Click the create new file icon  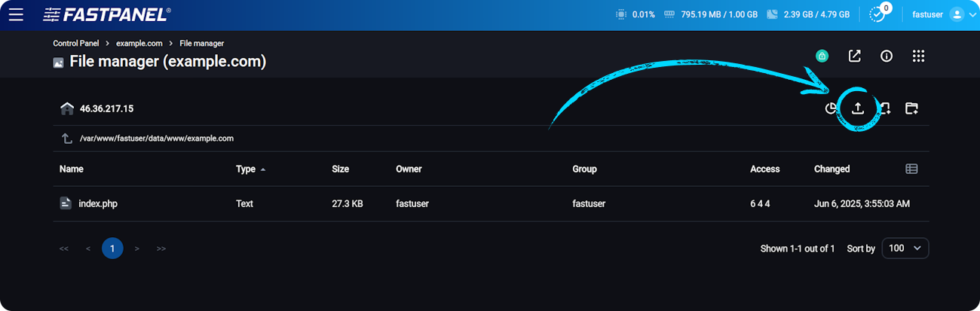[885, 108]
